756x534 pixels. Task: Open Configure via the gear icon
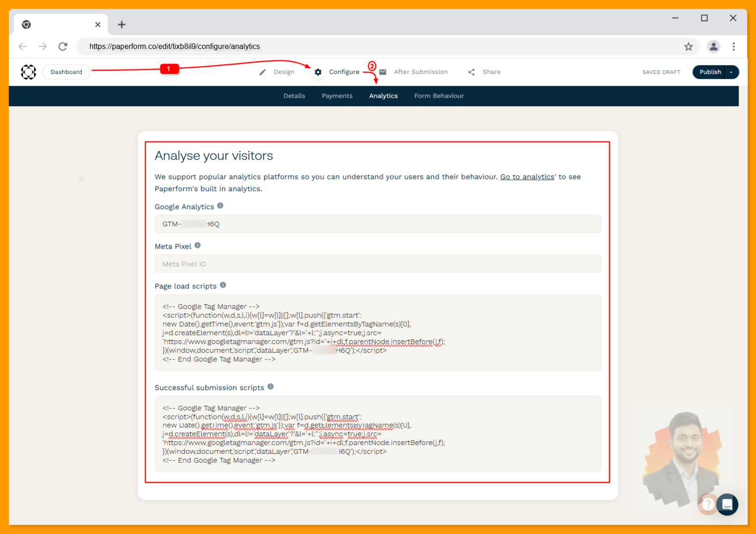pyautogui.click(x=318, y=72)
